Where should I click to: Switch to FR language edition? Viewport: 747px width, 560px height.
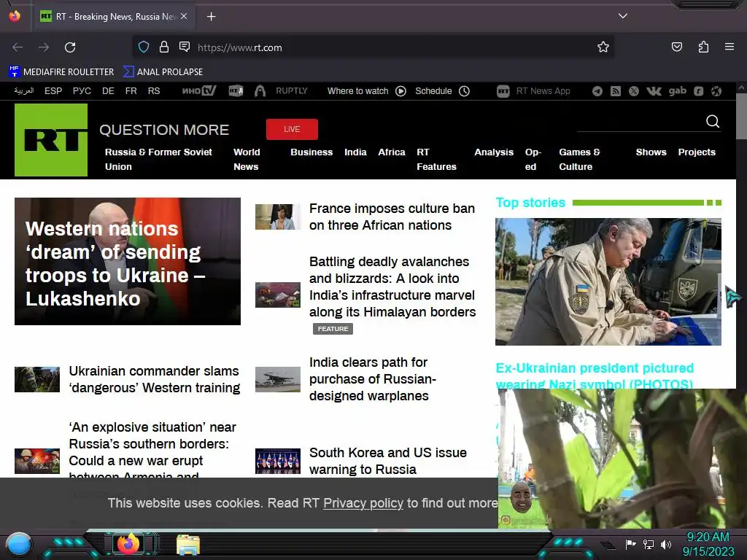tap(131, 91)
